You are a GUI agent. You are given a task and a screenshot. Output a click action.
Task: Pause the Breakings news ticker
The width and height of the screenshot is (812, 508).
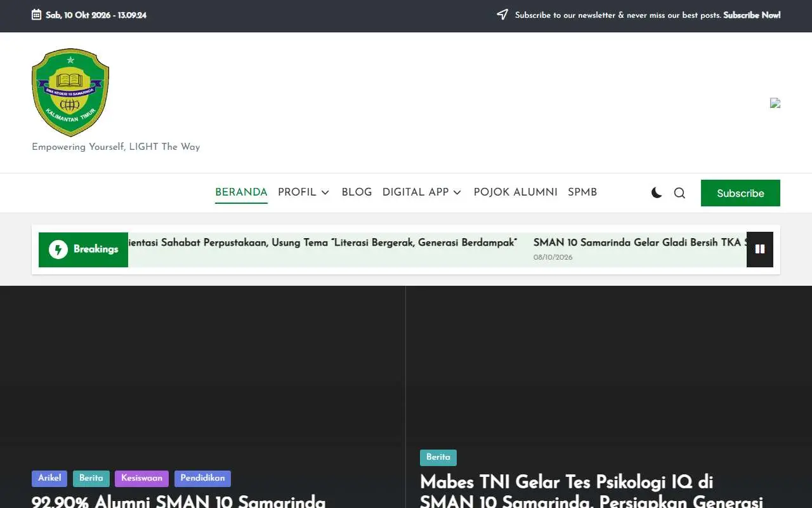pos(760,250)
